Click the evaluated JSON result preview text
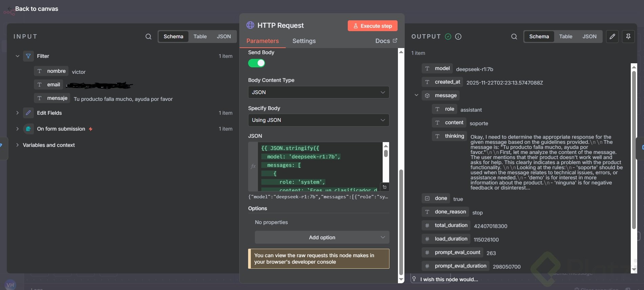 coord(318,197)
